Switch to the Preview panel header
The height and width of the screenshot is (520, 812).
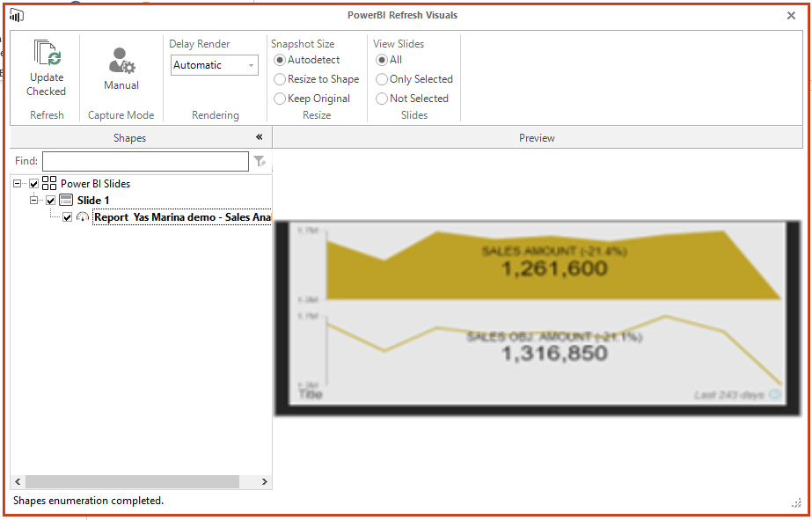(537, 137)
